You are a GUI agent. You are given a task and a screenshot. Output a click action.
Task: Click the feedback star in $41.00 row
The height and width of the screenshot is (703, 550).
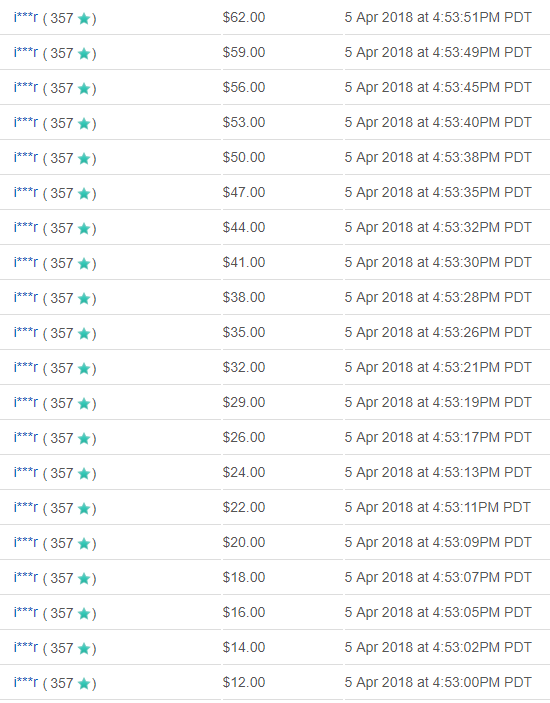click(84, 264)
